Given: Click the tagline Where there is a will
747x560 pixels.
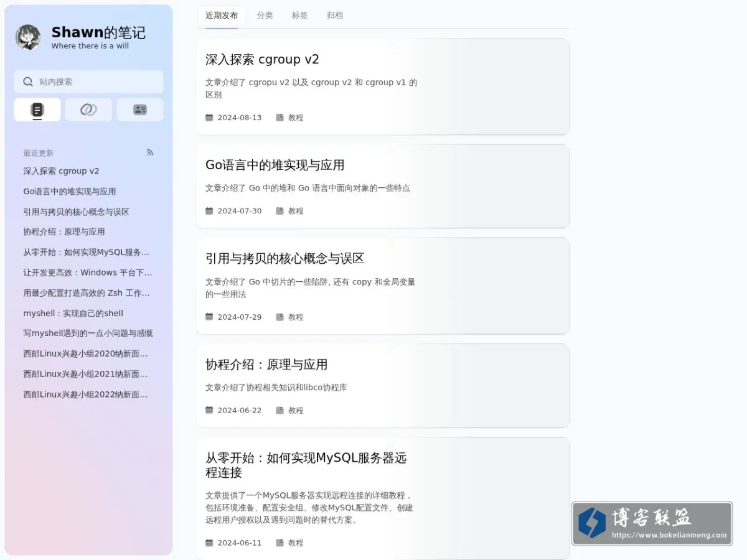Looking at the screenshot, I should click(x=90, y=46).
